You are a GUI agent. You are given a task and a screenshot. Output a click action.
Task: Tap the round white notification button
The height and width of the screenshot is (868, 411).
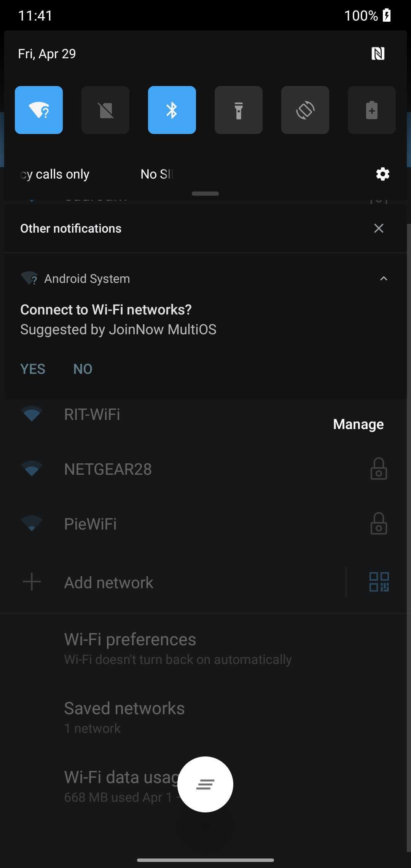pos(205,784)
